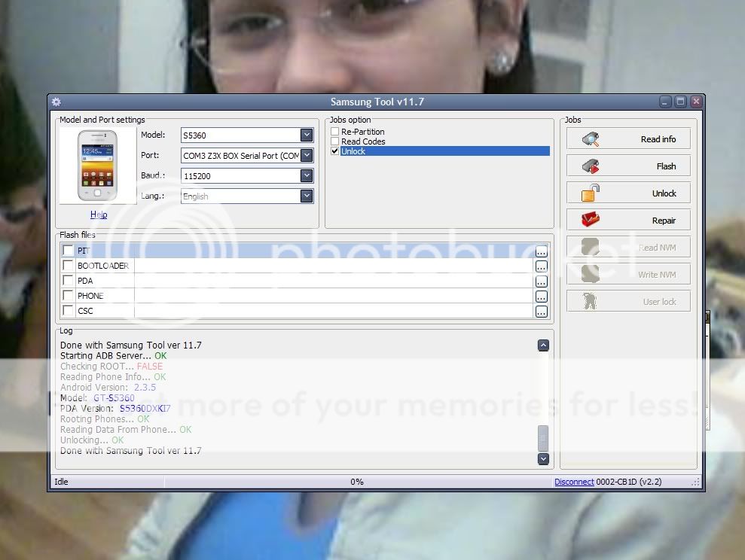Open the Model dropdown showing S5360
This screenshot has width=745, height=560.
(307, 135)
